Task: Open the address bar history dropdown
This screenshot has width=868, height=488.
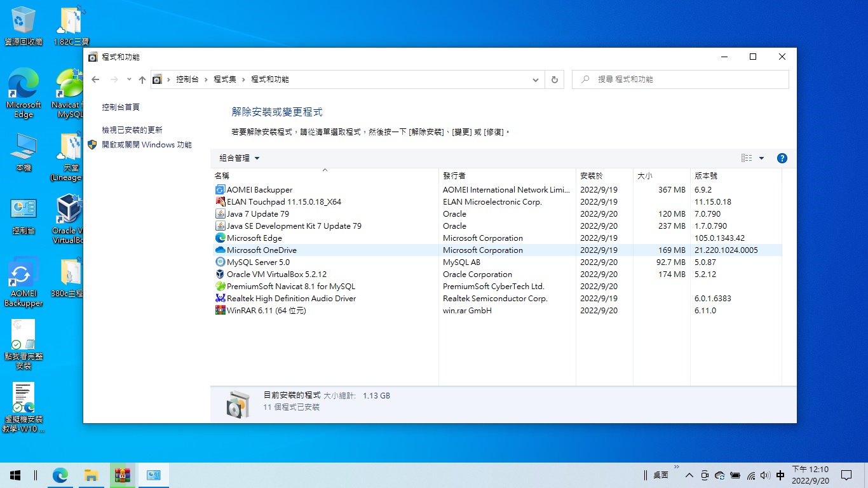Action: tap(536, 79)
